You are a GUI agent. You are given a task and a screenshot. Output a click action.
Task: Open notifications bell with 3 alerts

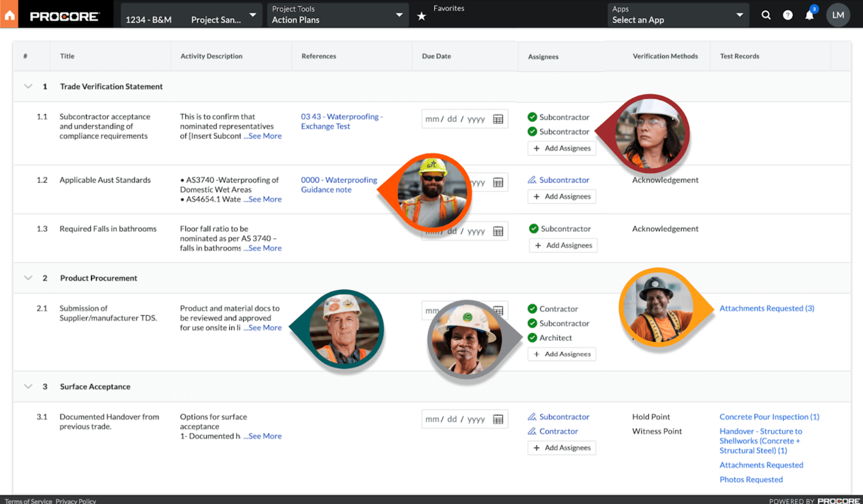click(810, 15)
